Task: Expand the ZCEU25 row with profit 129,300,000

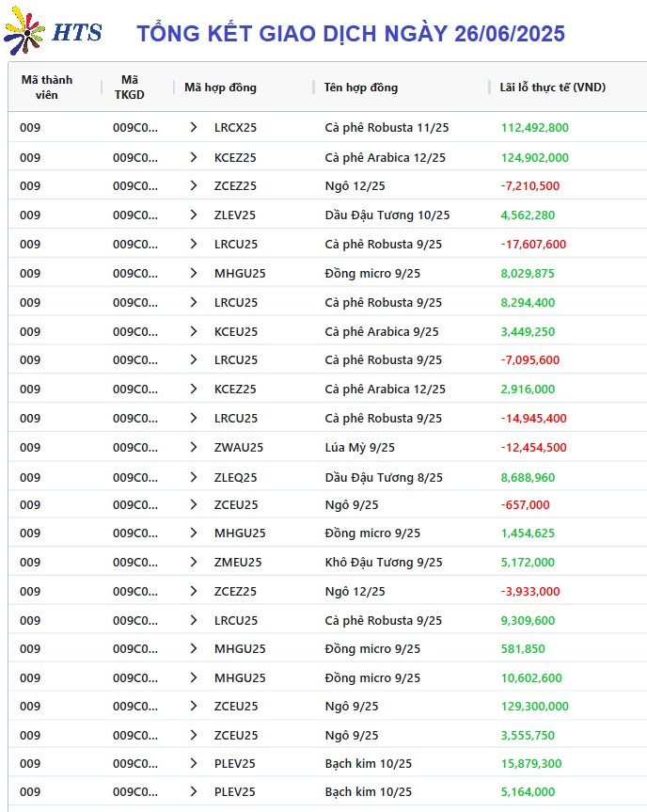Action: 194,707
